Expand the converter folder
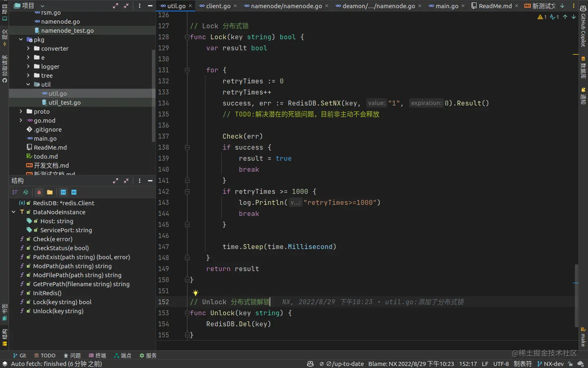The width and height of the screenshot is (588, 368). tap(28, 49)
